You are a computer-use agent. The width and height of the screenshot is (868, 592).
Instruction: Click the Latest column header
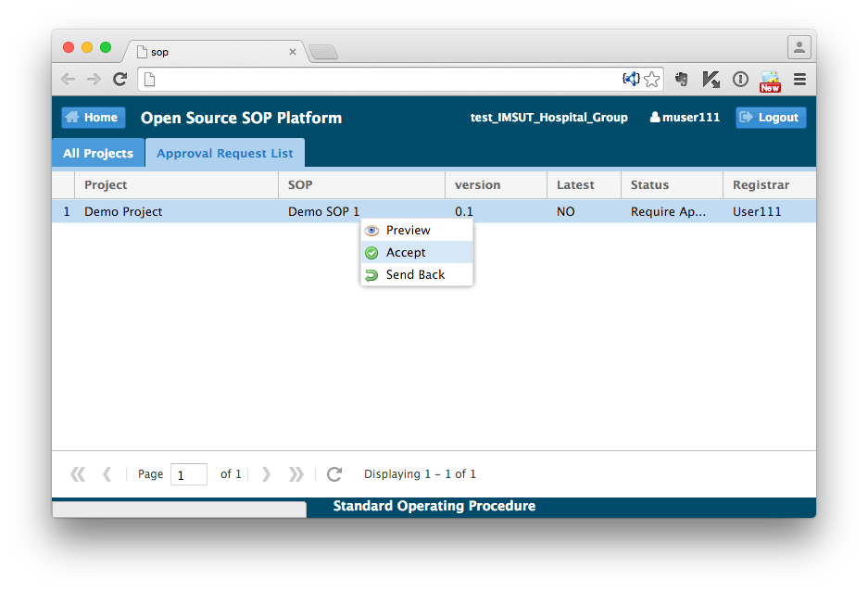[x=584, y=185]
